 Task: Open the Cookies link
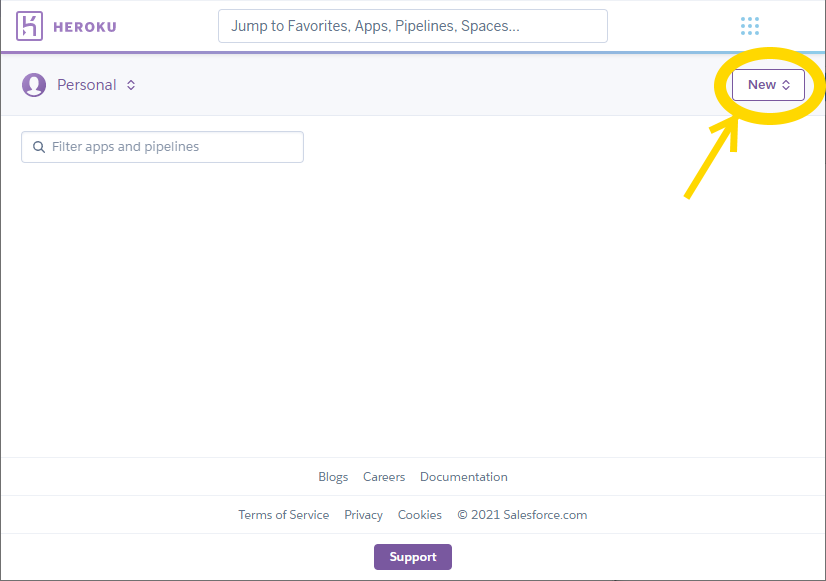pos(420,515)
